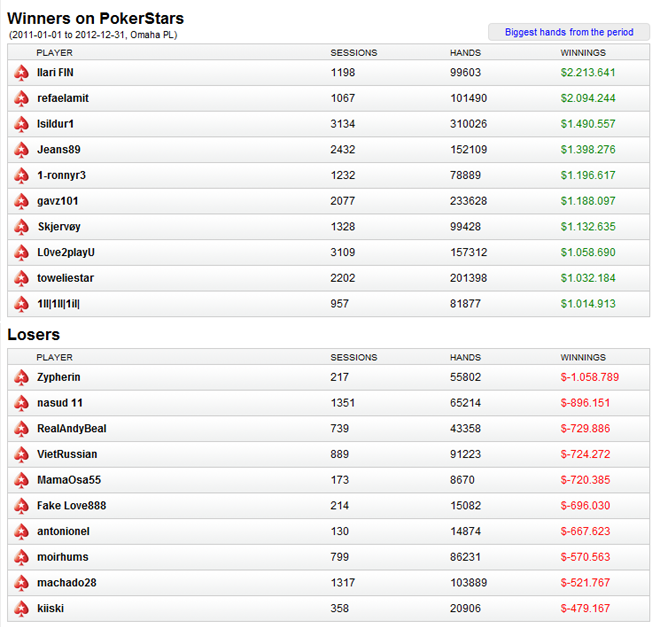Screen dimensions: 660x627
Task: Click PokerStars icon beside refaelamit
Action: [x=21, y=98]
